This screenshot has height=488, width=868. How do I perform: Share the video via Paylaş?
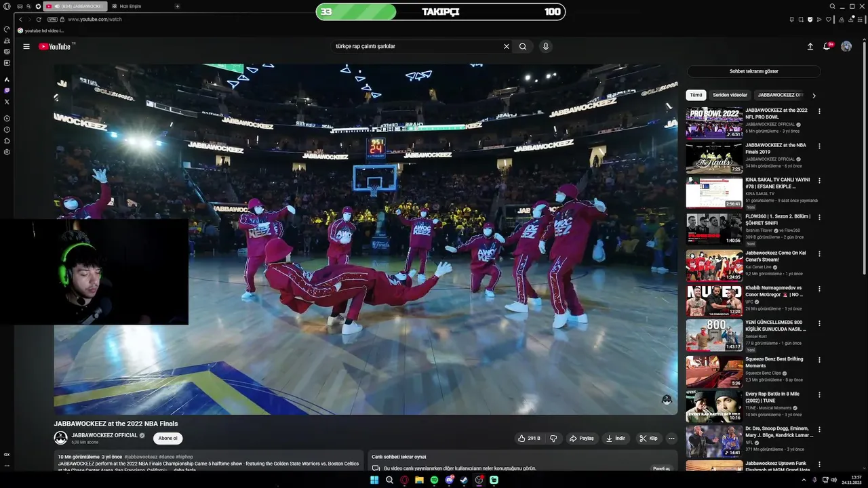[x=582, y=439]
